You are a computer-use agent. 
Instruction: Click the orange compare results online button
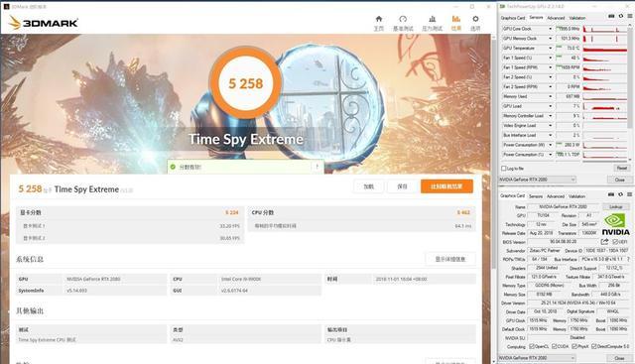click(446, 186)
